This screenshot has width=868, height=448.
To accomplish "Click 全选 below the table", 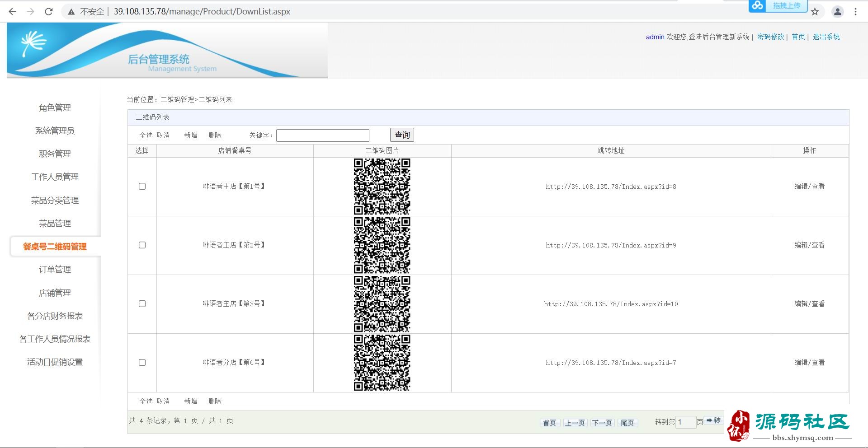I will click(146, 401).
